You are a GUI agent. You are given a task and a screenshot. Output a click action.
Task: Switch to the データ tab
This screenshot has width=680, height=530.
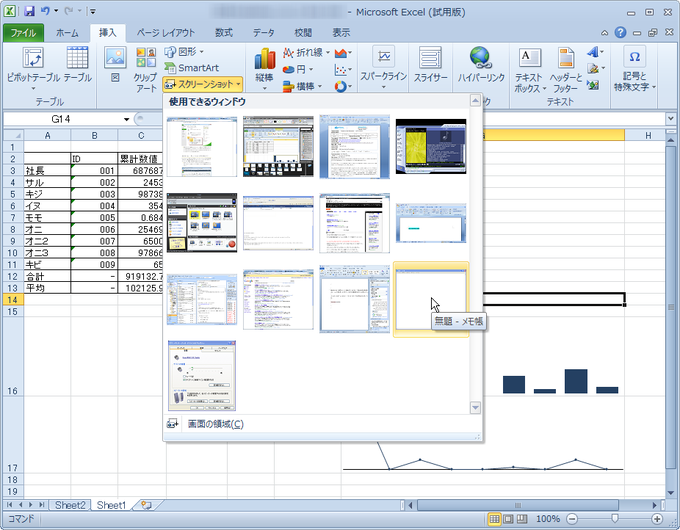point(264,33)
